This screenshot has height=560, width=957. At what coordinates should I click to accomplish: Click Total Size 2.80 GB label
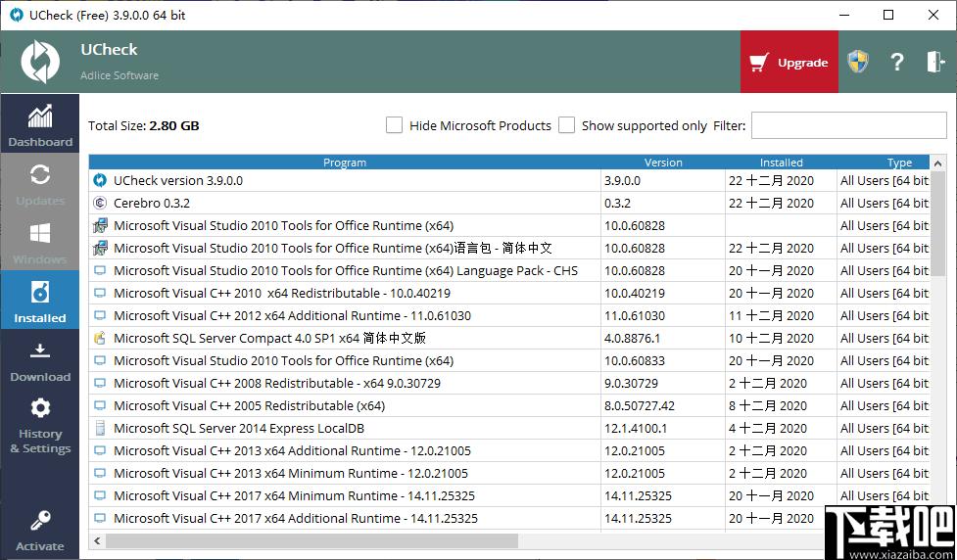pyautogui.click(x=143, y=125)
